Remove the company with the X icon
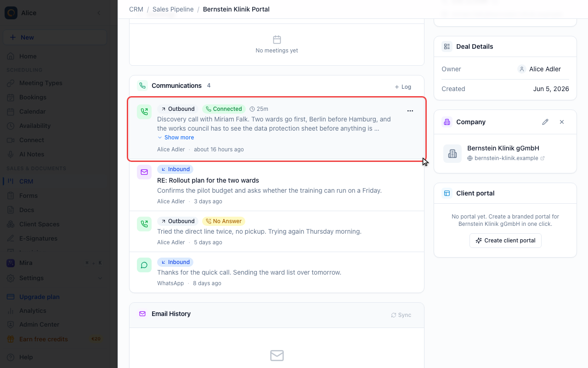This screenshot has height=368, width=588. pyautogui.click(x=562, y=122)
